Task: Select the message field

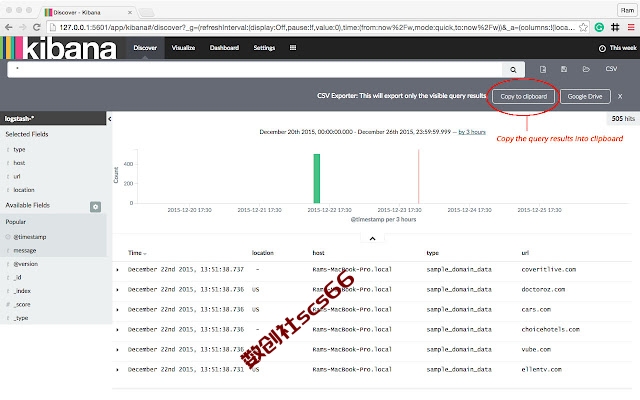Action: [x=24, y=250]
